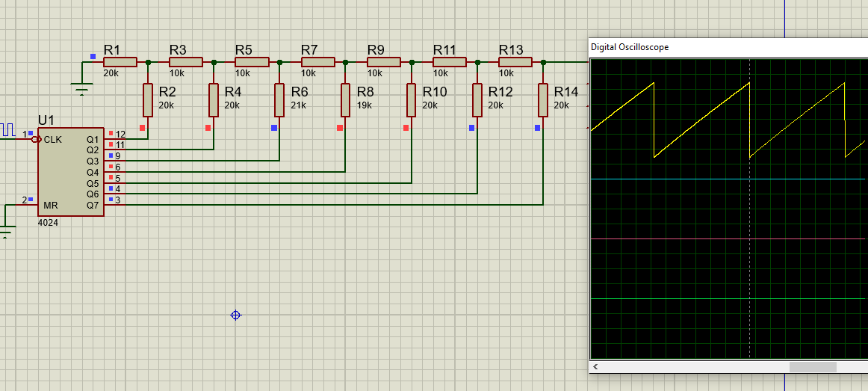The image size is (868, 391).
Task: Click the 4024 part label under U1
Action: (x=48, y=223)
